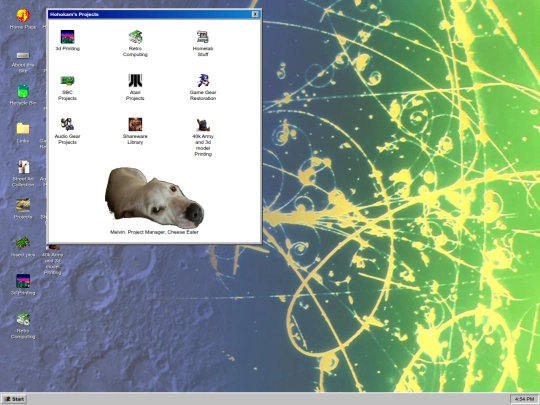Click the Melvin dog photo

(x=154, y=198)
